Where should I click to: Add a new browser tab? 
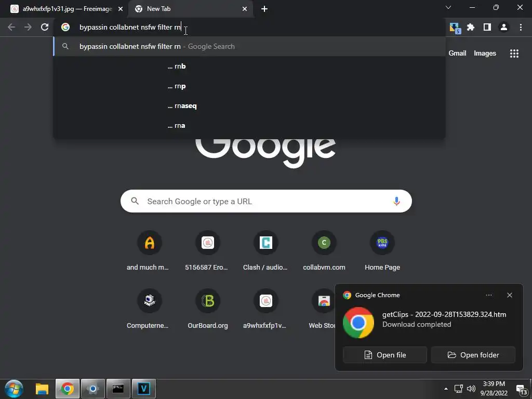264,9
